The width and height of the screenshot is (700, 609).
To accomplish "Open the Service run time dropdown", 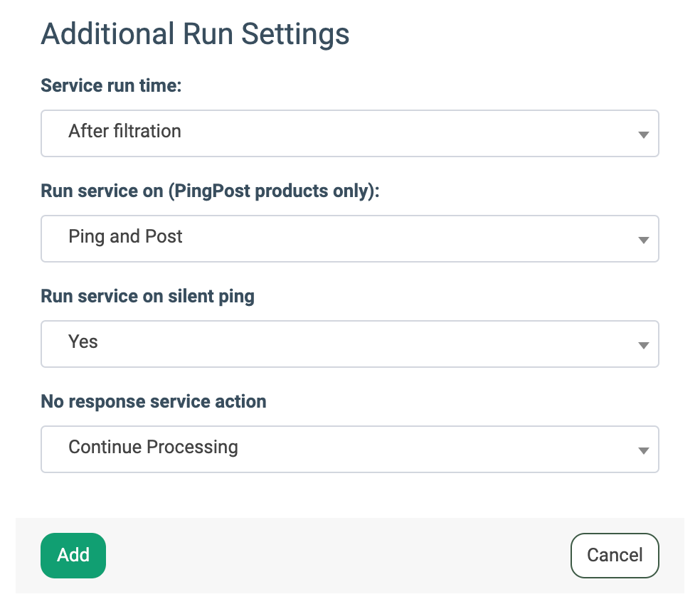I will (349, 133).
